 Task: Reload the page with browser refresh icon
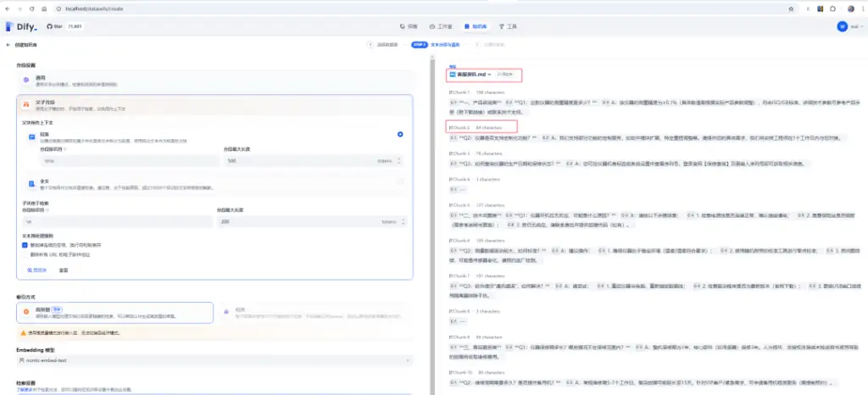(31, 8)
